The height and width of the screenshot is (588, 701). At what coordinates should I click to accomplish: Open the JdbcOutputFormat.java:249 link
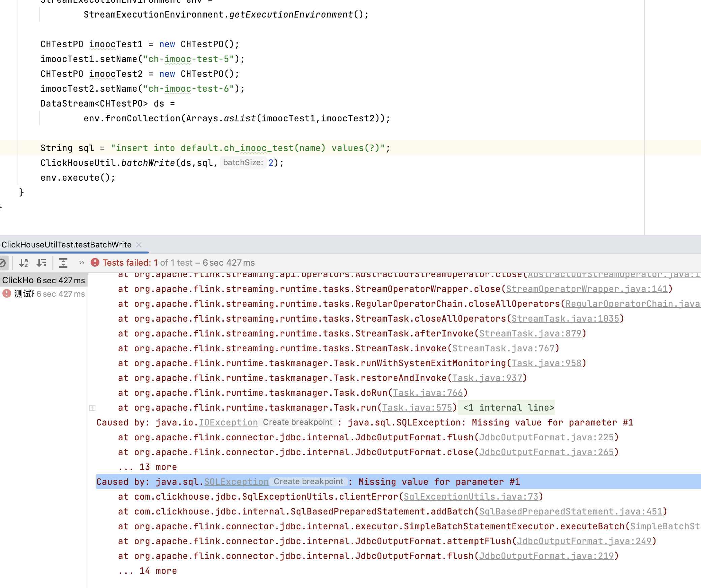tap(584, 541)
